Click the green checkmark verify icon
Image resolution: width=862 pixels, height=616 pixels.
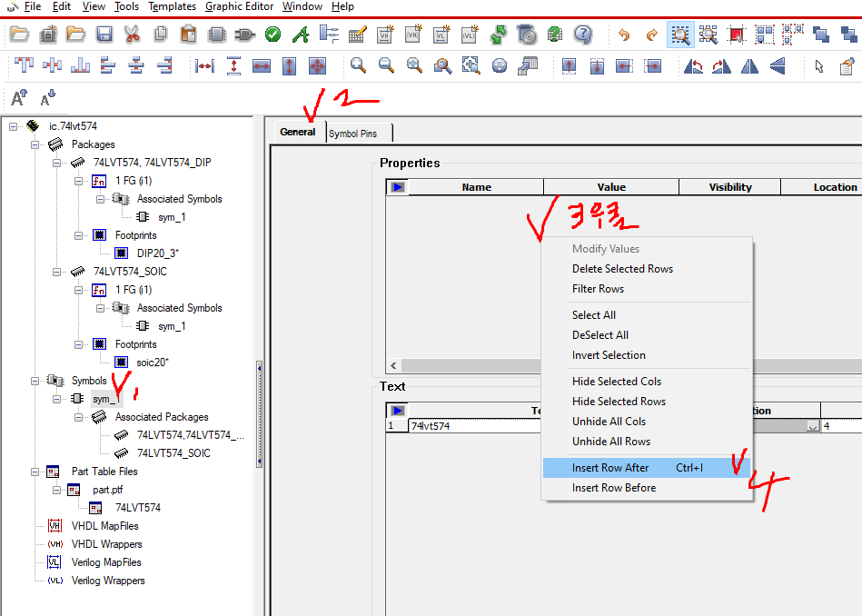coord(272,35)
